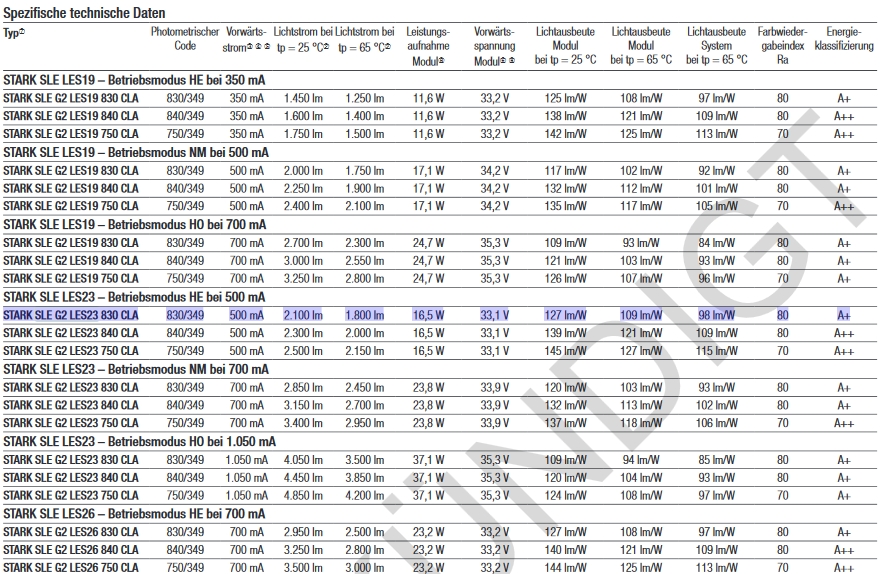The image size is (885, 574).
Task: Click the highlighted '16,5 W' power cell
Action: 428,315
